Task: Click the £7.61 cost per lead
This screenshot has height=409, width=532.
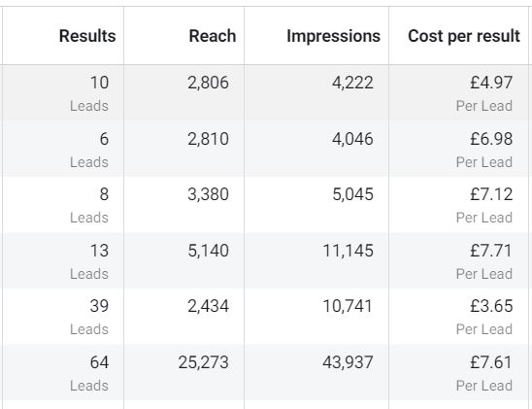Action: (x=491, y=362)
